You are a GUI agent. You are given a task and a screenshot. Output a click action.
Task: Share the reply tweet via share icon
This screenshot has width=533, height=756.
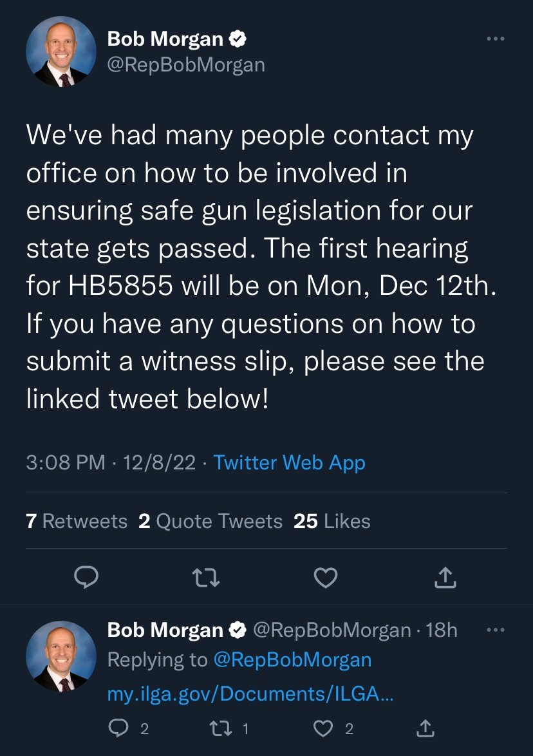425,728
